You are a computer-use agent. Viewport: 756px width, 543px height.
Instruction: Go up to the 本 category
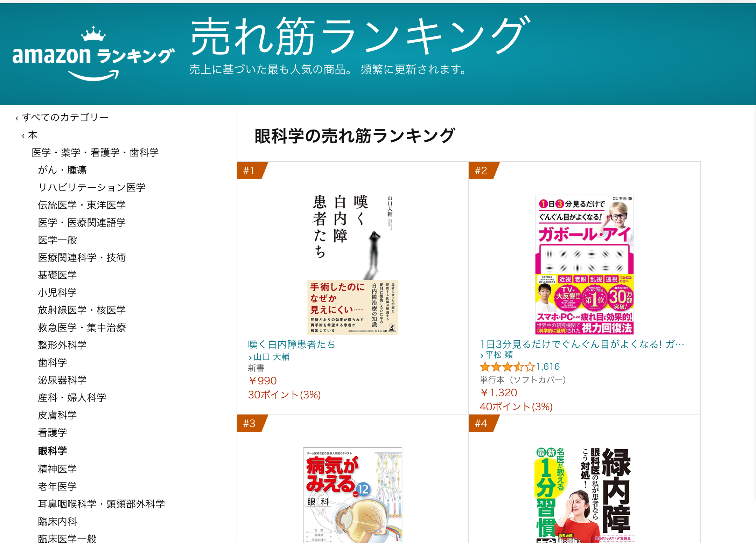click(x=33, y=135)
